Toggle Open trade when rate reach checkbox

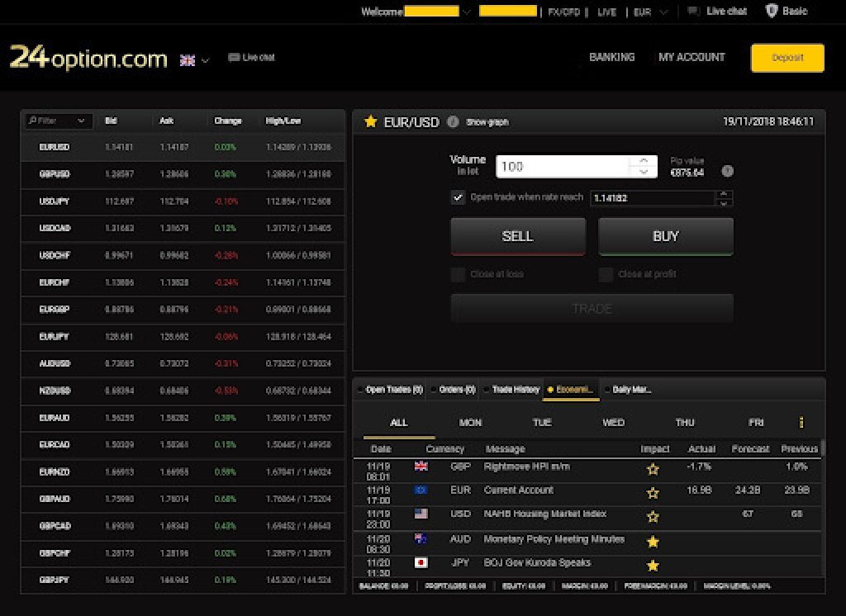(x=458, y=197)
